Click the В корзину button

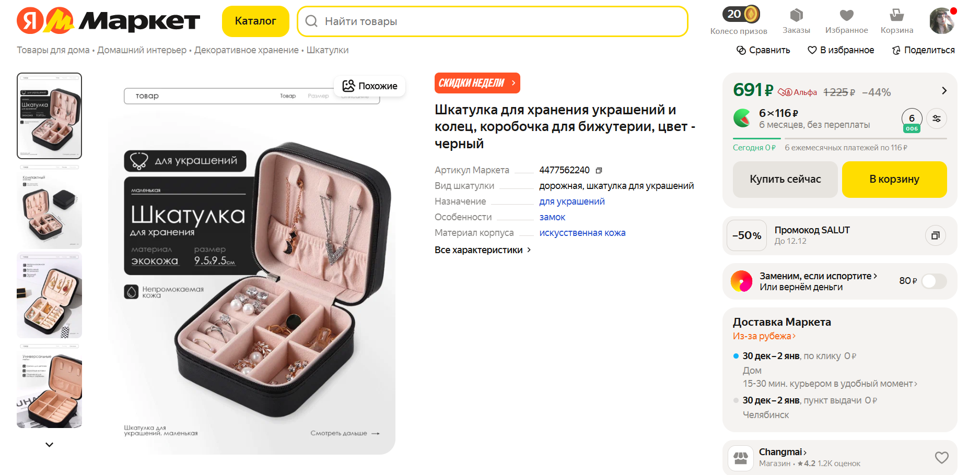pos(894,180)
